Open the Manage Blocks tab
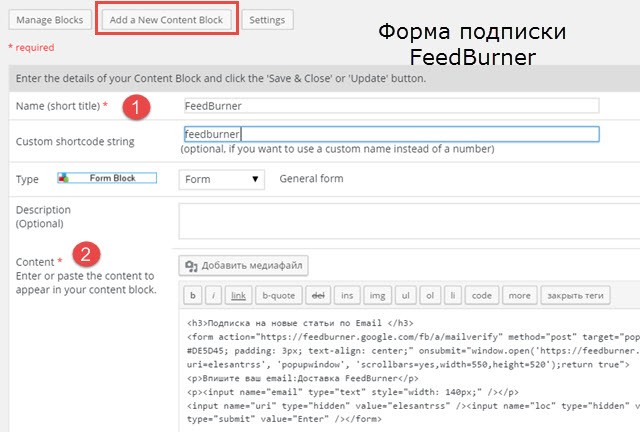640x432 pixels. coord(50,20)
